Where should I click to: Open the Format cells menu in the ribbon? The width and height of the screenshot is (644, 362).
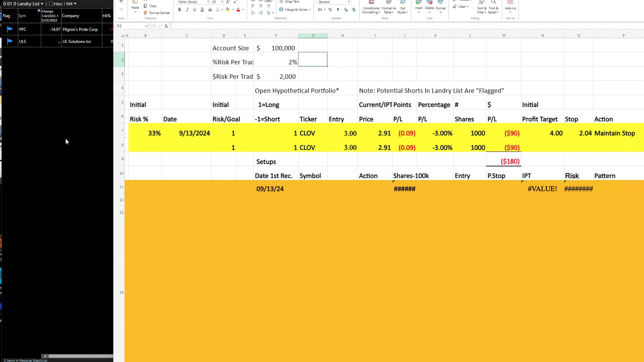point(441,7)
